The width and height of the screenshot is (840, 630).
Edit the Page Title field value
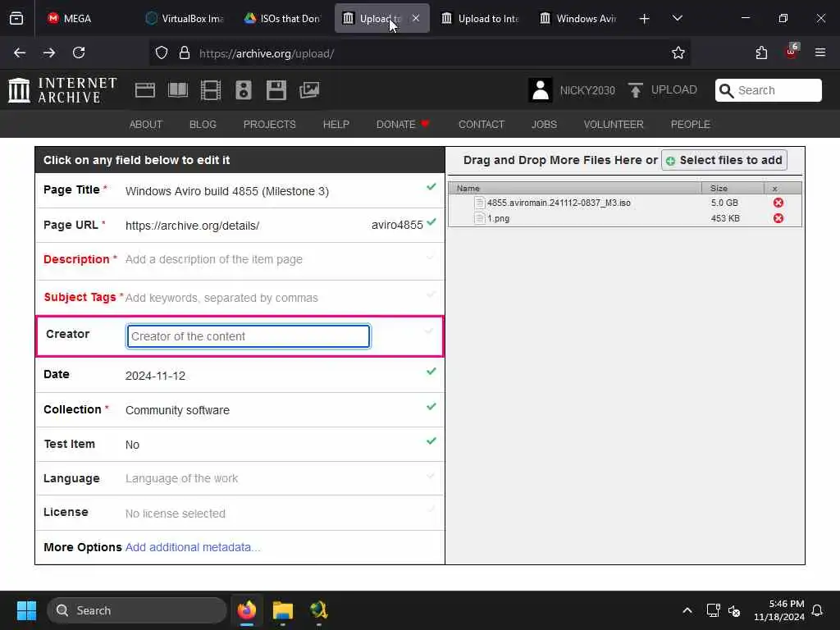click(227, 191)
